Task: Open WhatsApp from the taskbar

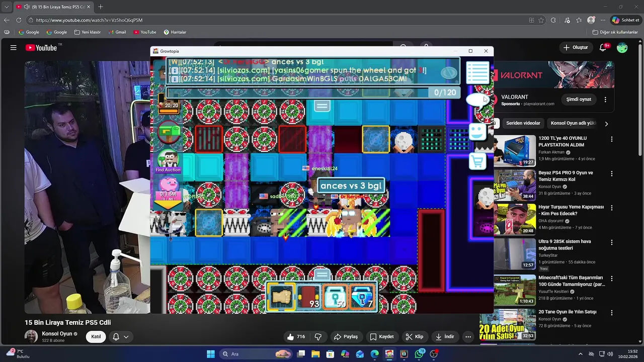Action: tap(419, 354)
